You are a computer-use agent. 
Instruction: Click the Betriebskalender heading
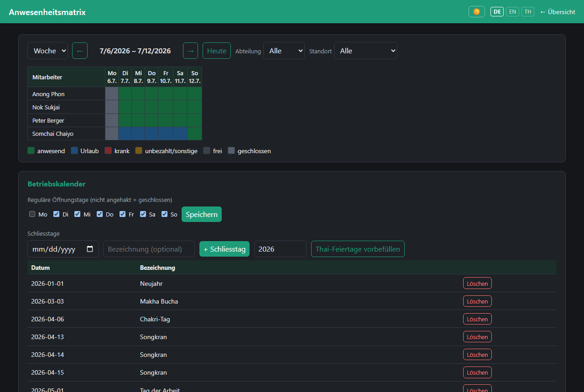[57, 184]
